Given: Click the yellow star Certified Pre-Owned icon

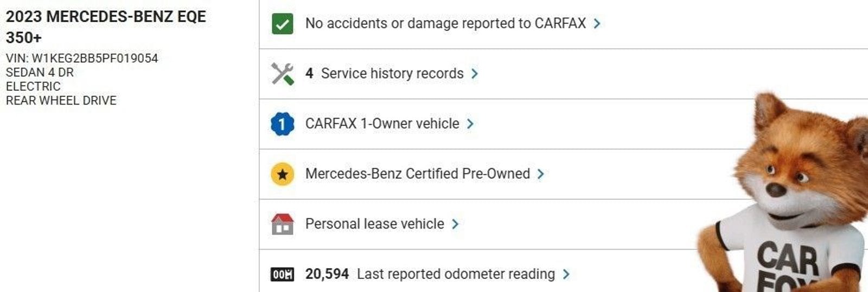Looking at the screenshot, I should click(282, 174).
